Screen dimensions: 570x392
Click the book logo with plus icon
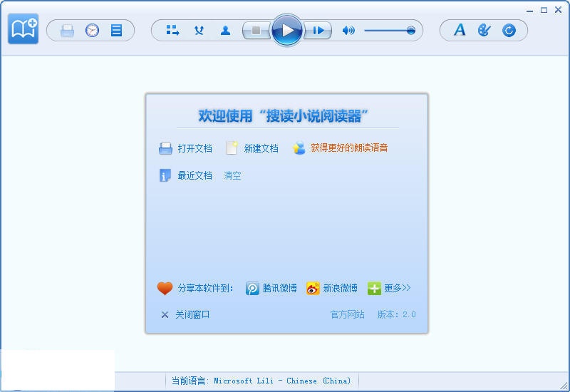23,29
